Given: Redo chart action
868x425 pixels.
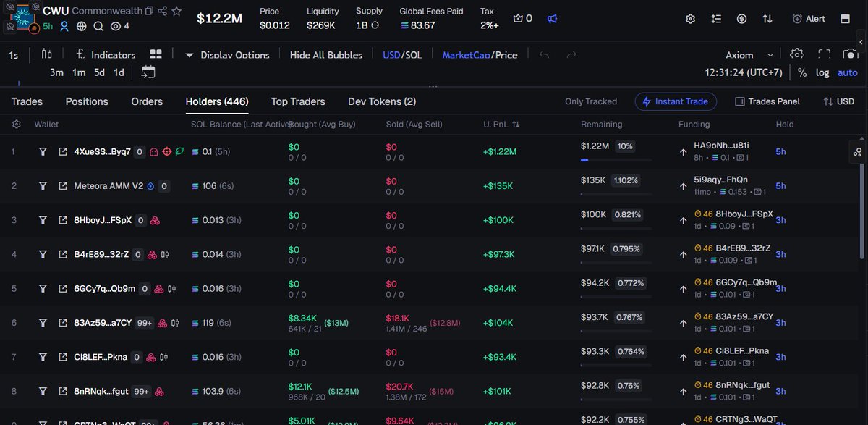Looking at the screenshot, I should pos(571,55).
